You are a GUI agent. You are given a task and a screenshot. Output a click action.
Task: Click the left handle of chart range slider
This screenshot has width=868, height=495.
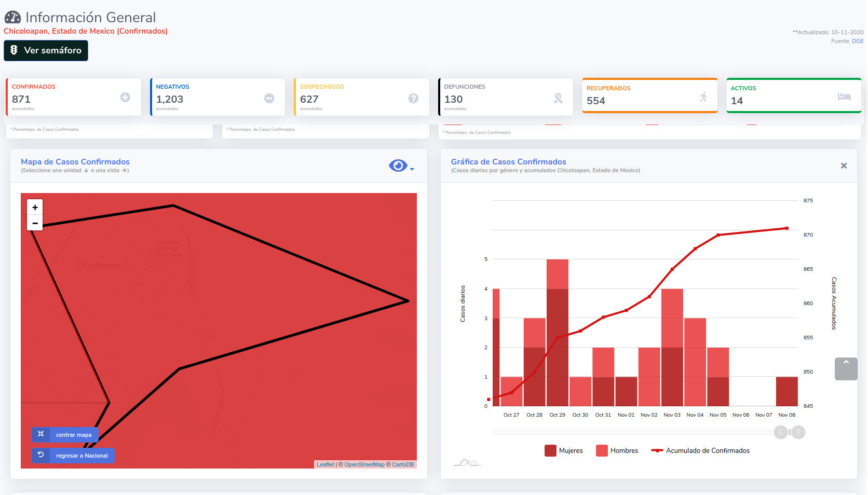(x=781, y=432)
